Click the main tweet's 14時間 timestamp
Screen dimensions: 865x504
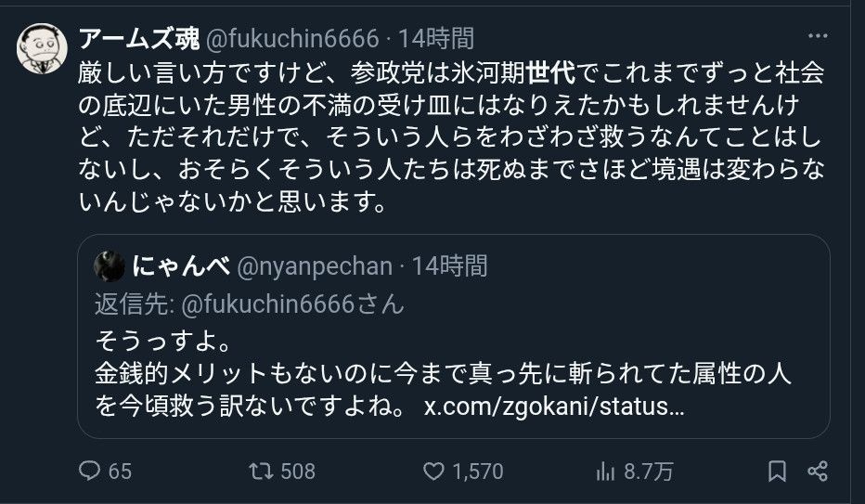pos(436,39)
